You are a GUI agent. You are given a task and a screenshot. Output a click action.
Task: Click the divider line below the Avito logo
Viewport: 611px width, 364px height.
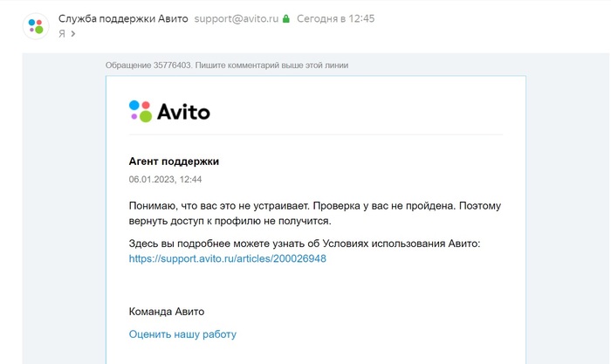point(315,134)
